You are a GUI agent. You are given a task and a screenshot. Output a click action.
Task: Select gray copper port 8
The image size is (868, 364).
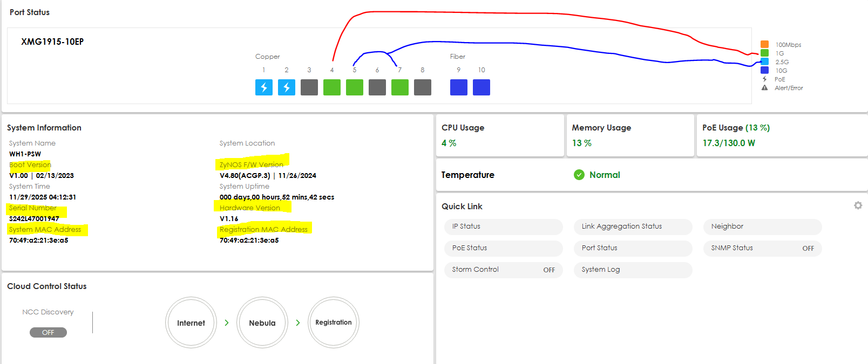pyautogui.click(x=423, y=87)
